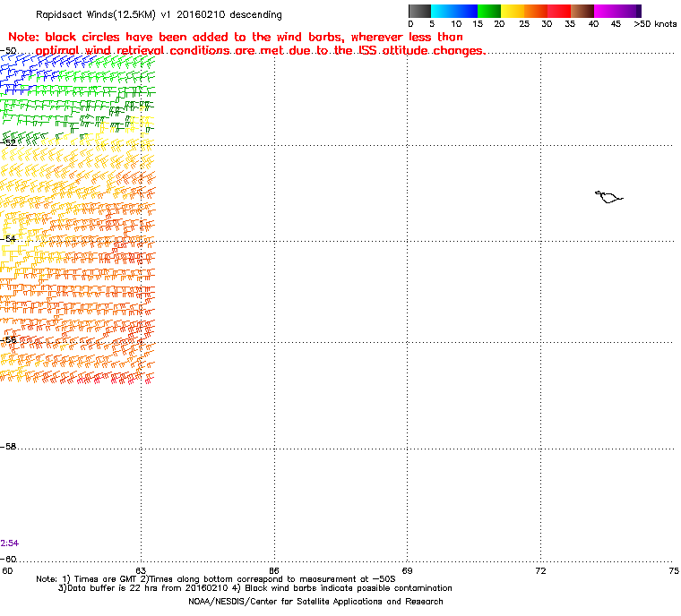Click the '-58' latitude label
This screenshot has height=616, width=681.
point(8,446)
